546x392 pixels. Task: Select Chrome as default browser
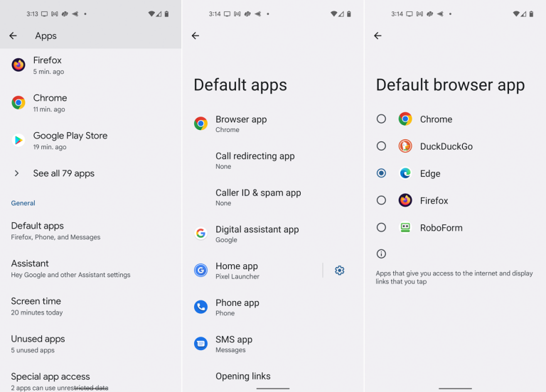tap(382, 119)
